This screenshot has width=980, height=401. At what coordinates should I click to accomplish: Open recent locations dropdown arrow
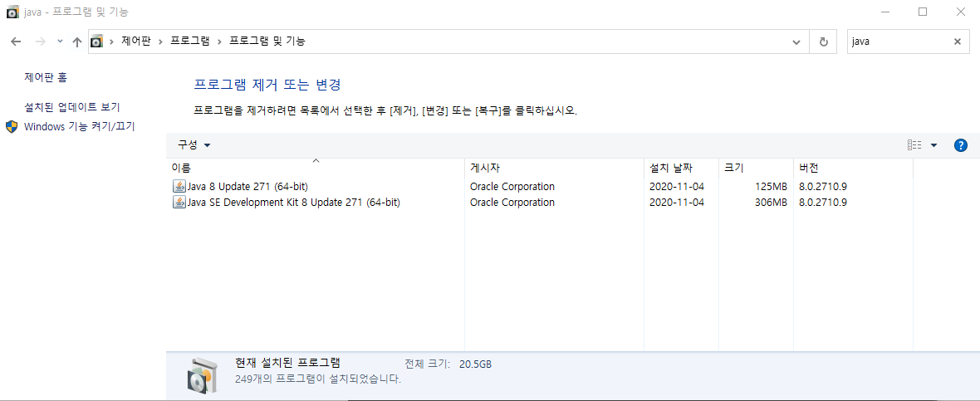60,42
